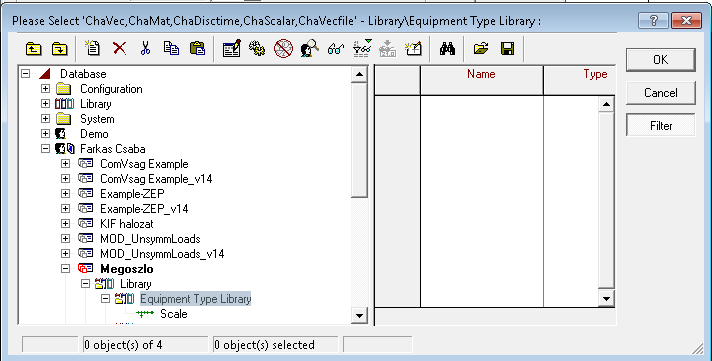Copy selection using the copy icon
Screen dimensions: 712x361
point(171,48)
